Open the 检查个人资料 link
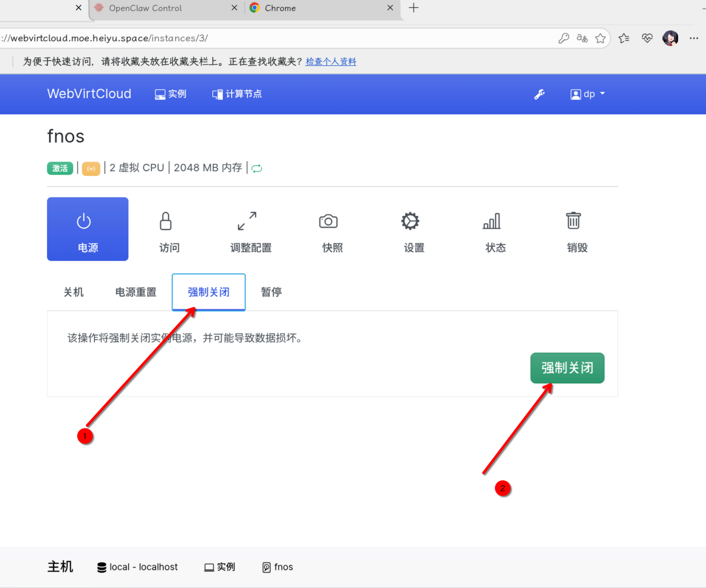Image resolution: width=706 pixels, height=588 pixels. 331,62
